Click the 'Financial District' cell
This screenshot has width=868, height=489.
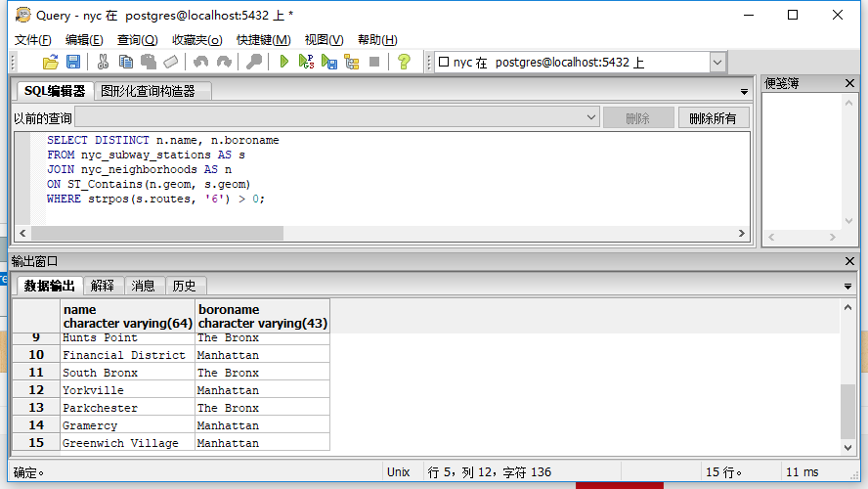tap(127, 355)
